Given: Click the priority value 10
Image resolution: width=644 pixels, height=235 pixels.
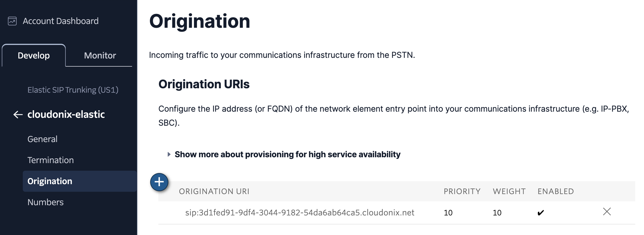Looking at the screenshot, I should coord(448,213).
